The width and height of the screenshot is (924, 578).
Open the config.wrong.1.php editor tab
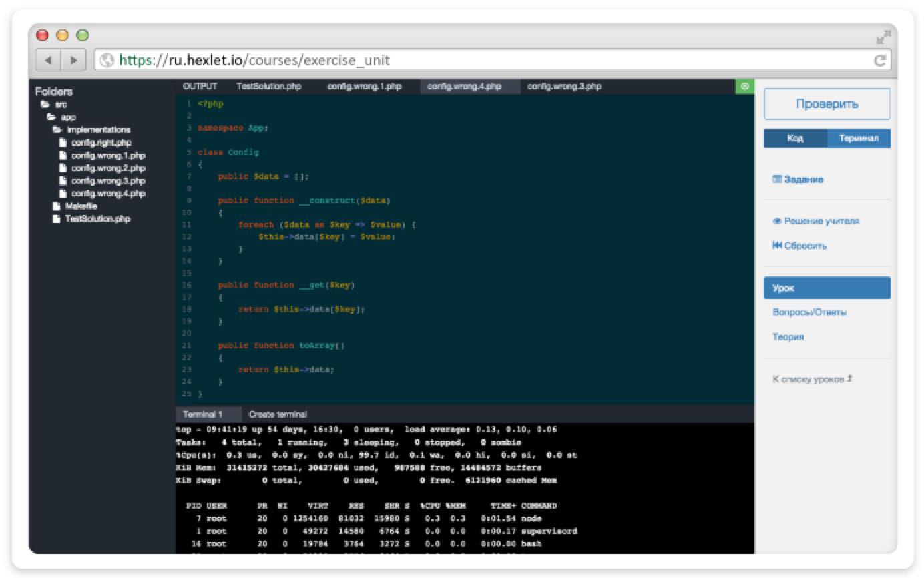click(x=365, y=86)
